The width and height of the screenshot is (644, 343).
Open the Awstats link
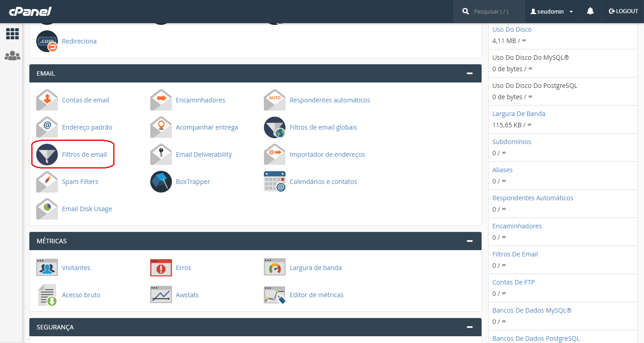(187, 295)
